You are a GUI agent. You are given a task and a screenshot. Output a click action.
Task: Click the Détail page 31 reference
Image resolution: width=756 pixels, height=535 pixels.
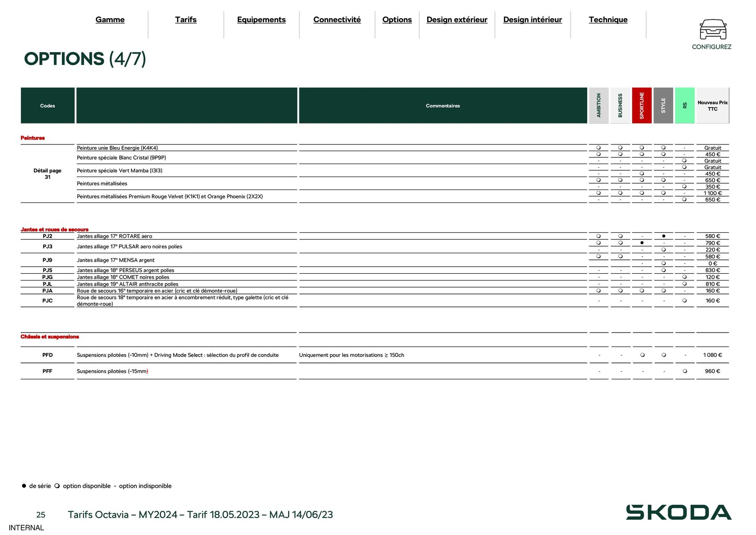48,174
